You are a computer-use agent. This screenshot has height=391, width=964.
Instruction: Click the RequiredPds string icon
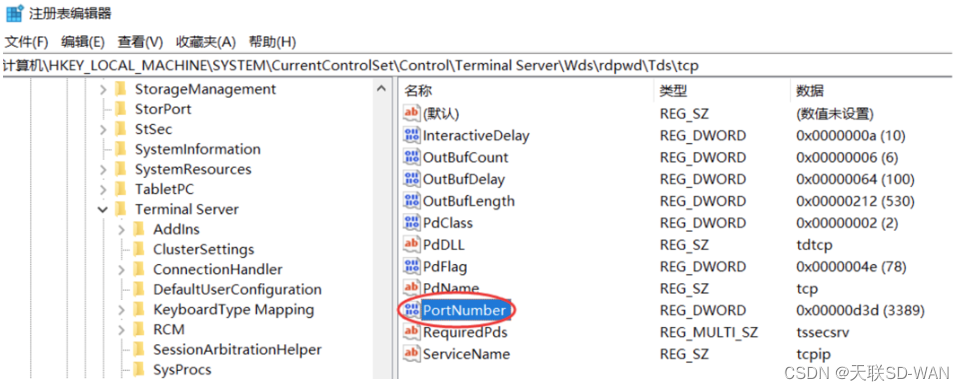(411, 333)
